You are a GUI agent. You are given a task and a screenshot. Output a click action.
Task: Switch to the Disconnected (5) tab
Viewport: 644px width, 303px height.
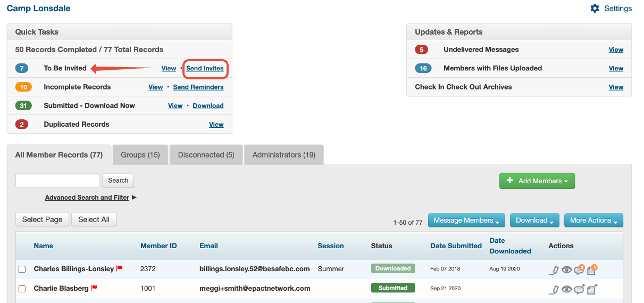pos(206,155)
